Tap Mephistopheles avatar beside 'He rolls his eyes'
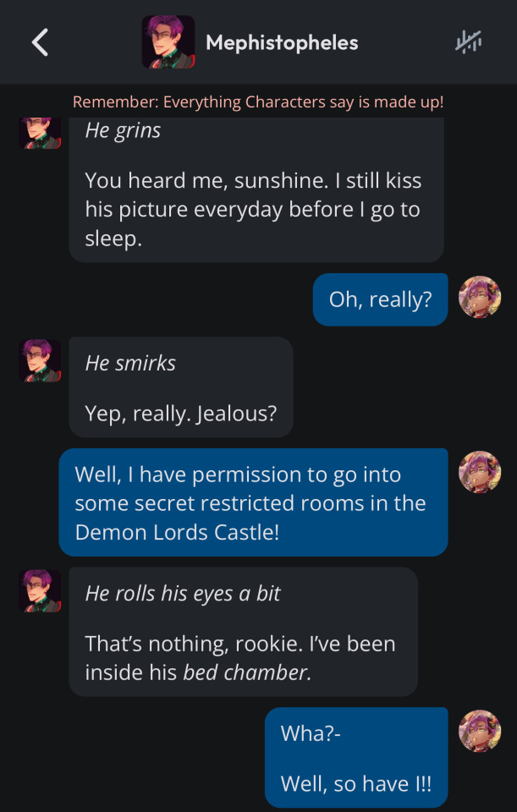Screen dimensions: 517x812 pyautogui.click(x=40, y=590)
